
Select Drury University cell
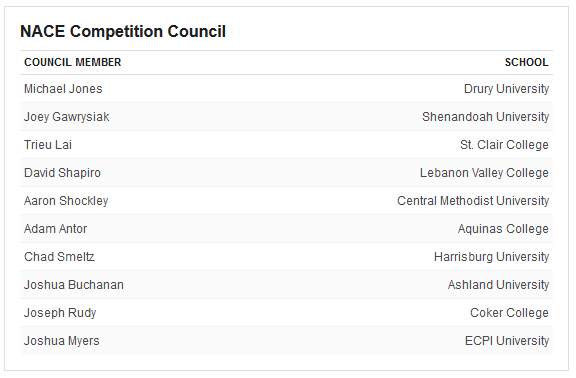(x=506, y=89)
